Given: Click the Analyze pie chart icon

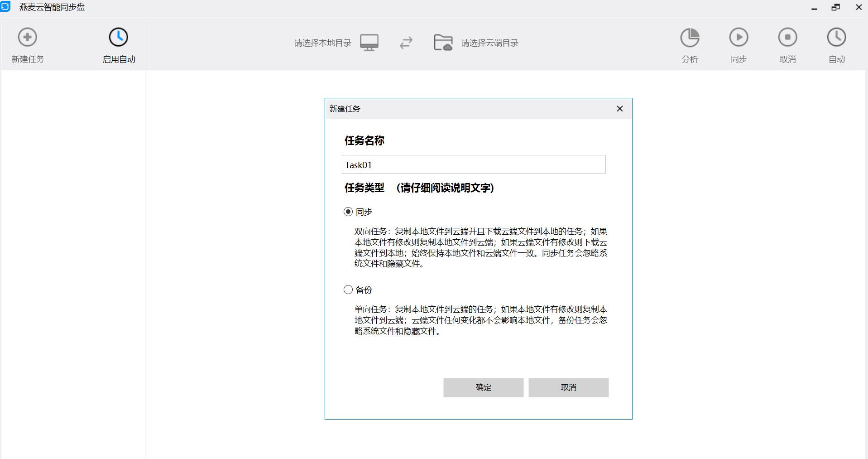Looking at the screenshot, I should click(x=690, y=37).
